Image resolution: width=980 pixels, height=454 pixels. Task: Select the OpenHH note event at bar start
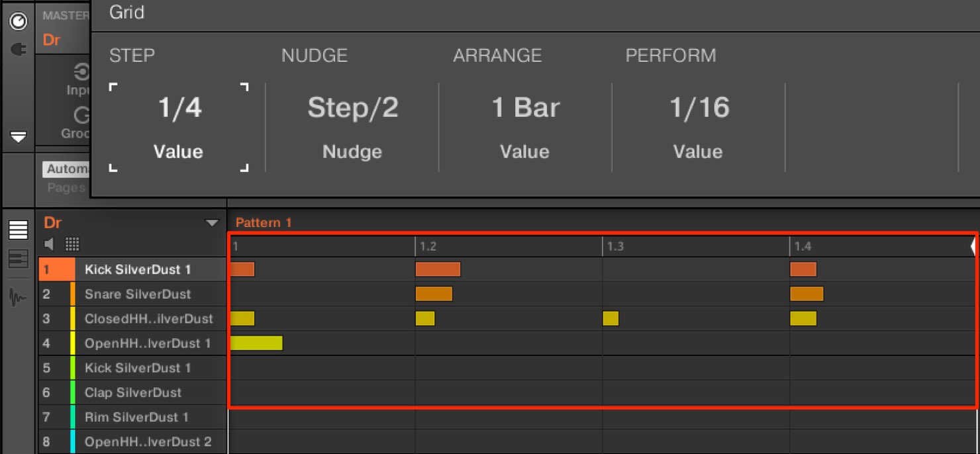coord(256,343)
